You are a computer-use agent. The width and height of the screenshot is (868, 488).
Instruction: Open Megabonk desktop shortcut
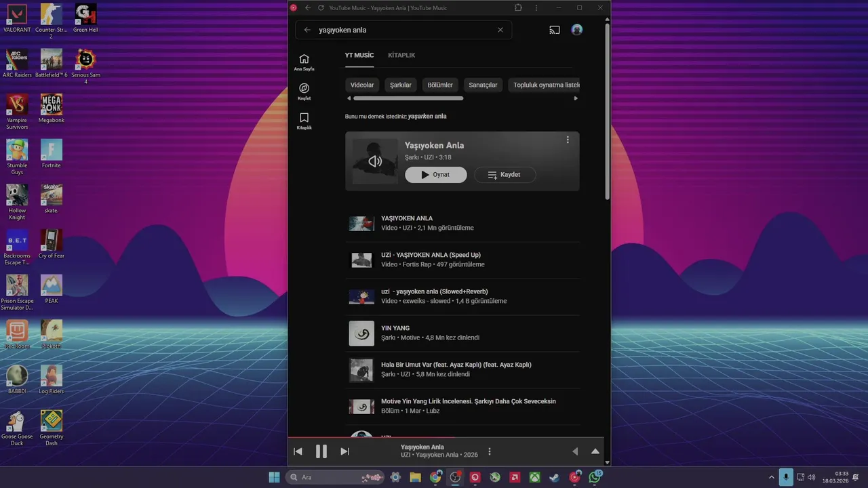(52, 108)
